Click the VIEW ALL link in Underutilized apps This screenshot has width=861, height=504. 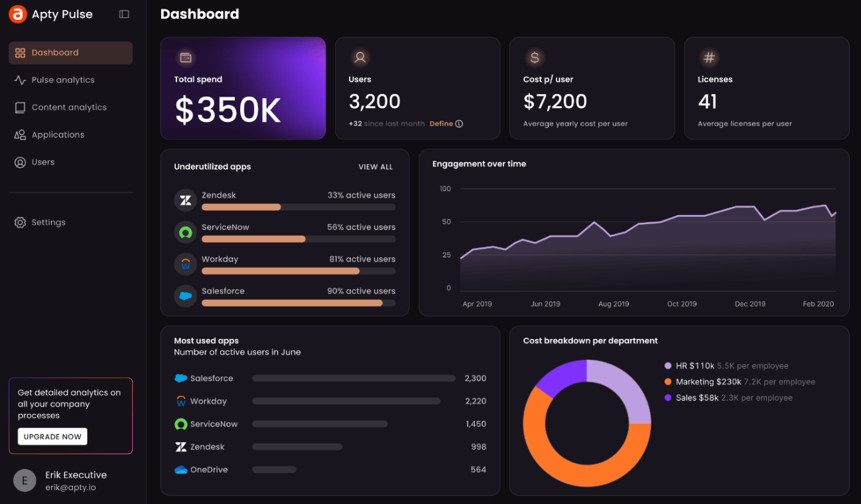(375, 166)
